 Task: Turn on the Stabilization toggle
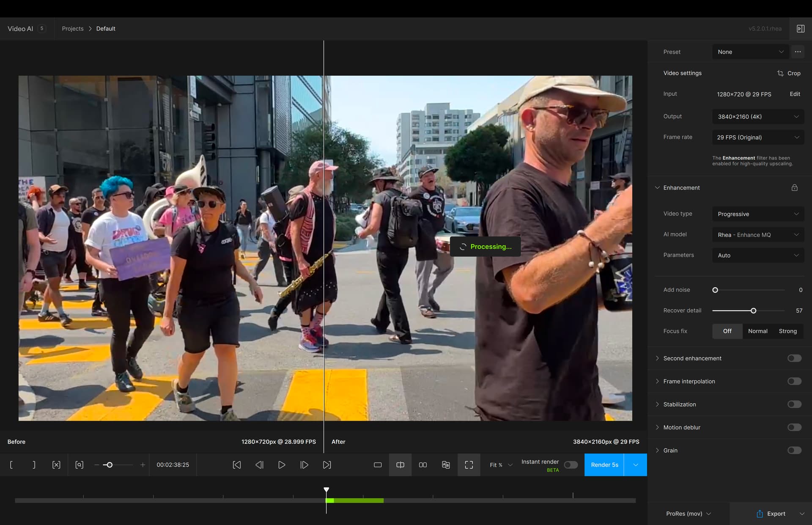[794, 404]
